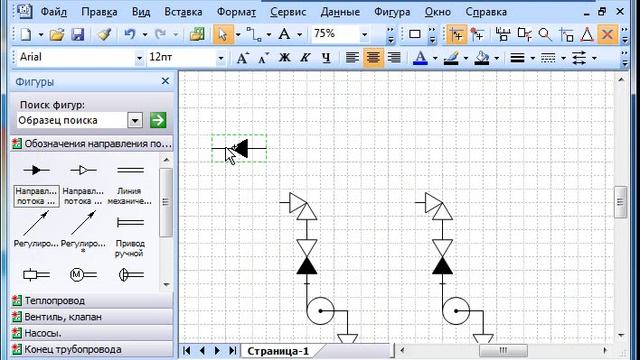Open the Shapes window icon
The width and height of the screenshot is (640, 360).
197,34
